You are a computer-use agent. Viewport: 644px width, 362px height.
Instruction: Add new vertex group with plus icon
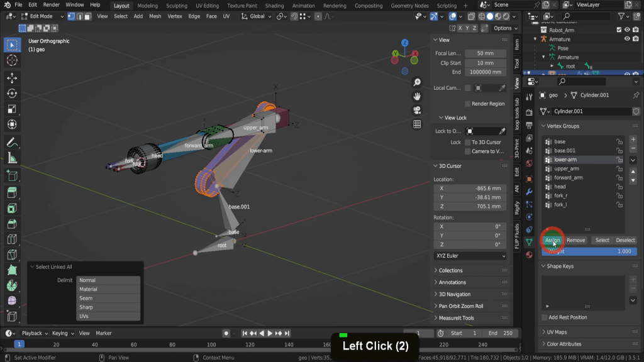pyautogui.click(x=633, y=140)
